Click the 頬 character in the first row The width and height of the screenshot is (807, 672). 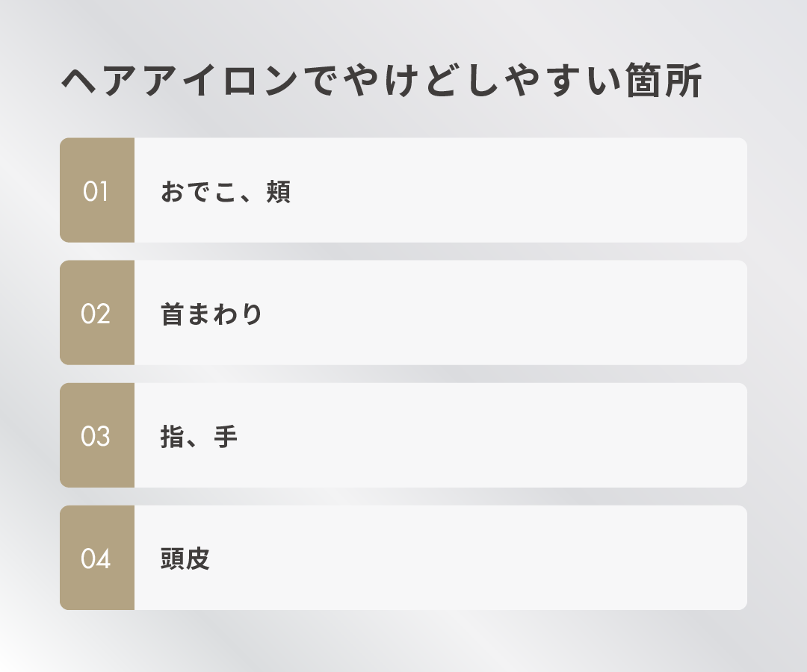279,192
